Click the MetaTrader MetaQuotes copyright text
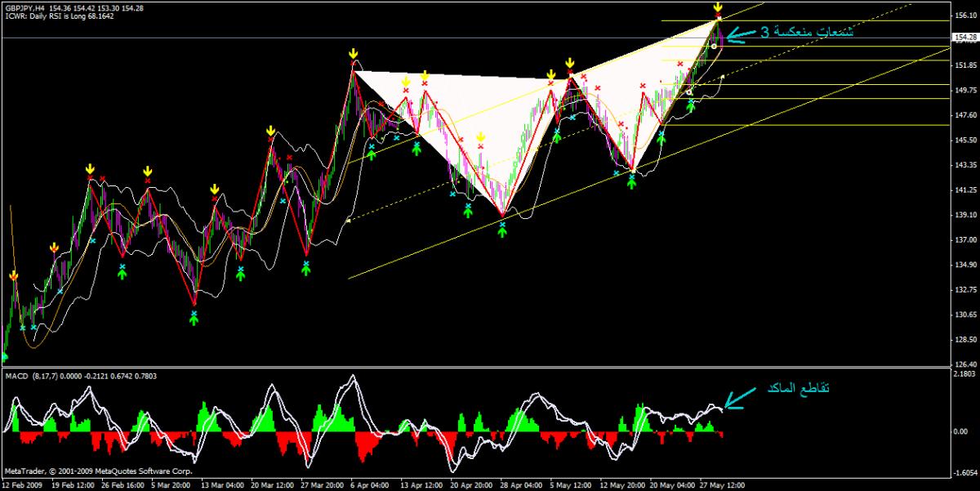The height and width of the screenshot is (491, 980). coord(98,471)
